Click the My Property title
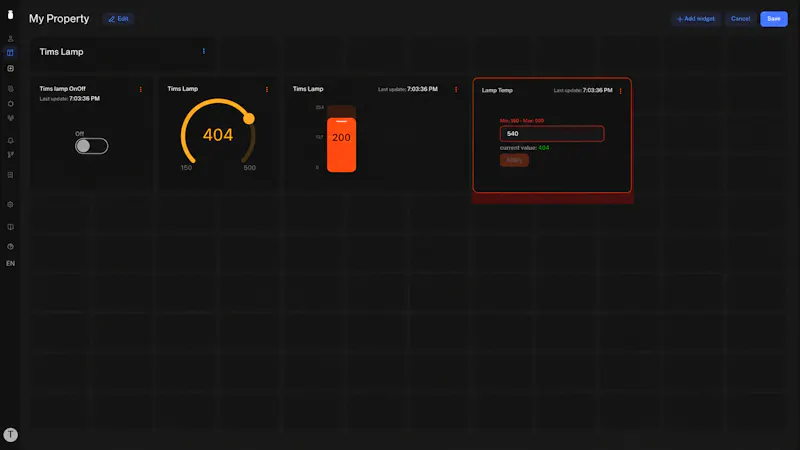Image resolution: width=800 pixels, height=450 pixels. [x=59, y=19]
